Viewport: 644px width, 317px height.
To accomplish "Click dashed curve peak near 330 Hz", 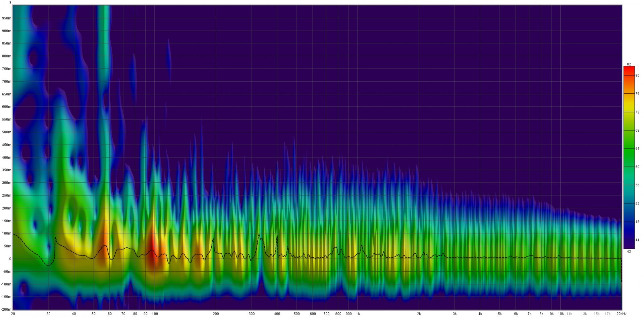I will pyautogui.click(x=259, y=235).
